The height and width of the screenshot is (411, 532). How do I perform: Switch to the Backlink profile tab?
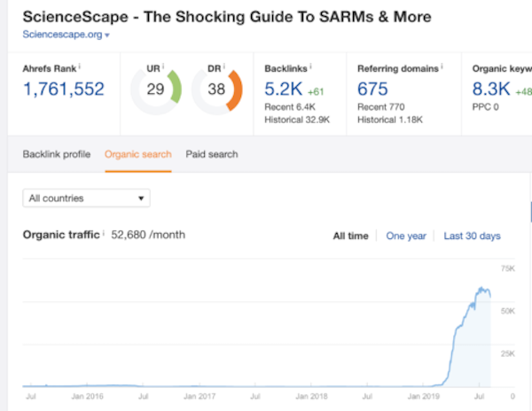click(57, 154)
